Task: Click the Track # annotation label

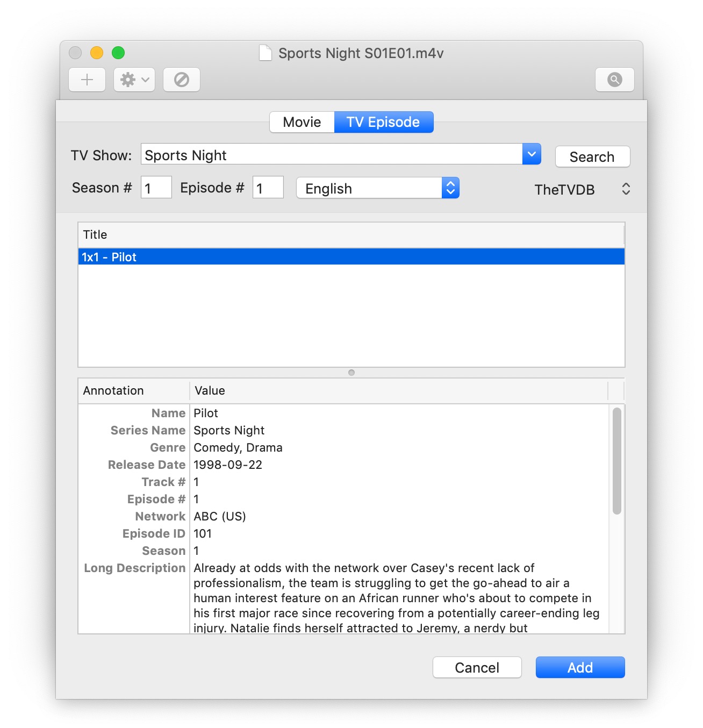Action: [163, 482]
